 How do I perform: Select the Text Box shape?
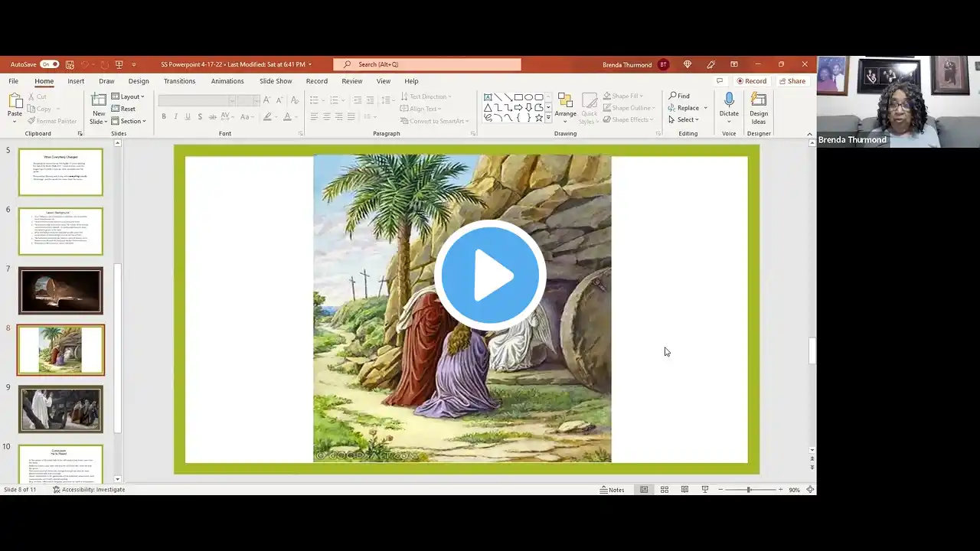pyautogui.click(x=488, y=97)
